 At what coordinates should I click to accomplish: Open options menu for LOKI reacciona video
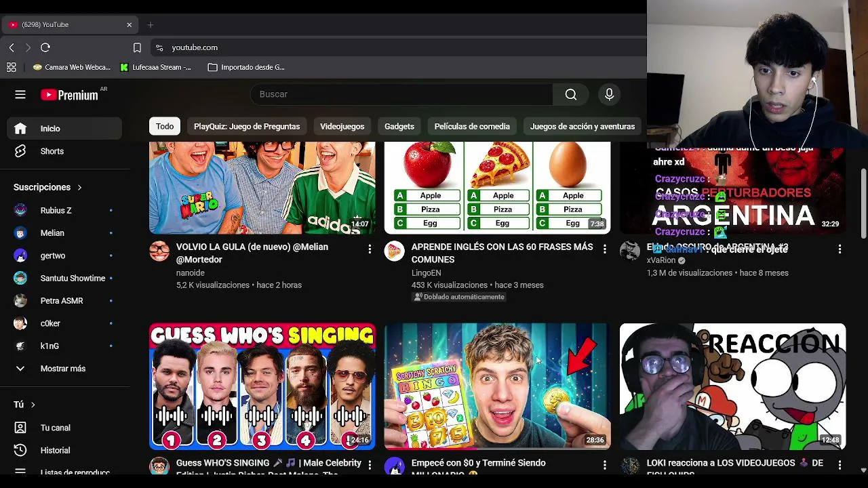click(x=840, y=465)
